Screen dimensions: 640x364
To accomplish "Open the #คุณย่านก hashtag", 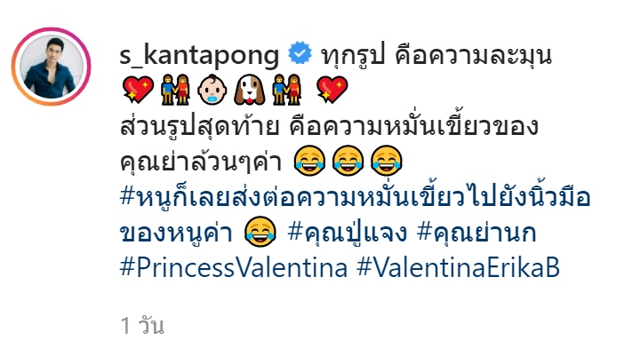I will pyautogui.click(x=476, y=233).
